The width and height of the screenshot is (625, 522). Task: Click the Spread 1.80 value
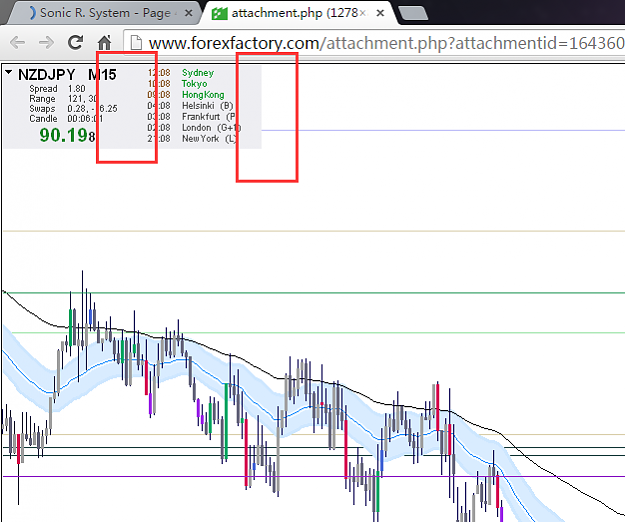coord(76,89)
